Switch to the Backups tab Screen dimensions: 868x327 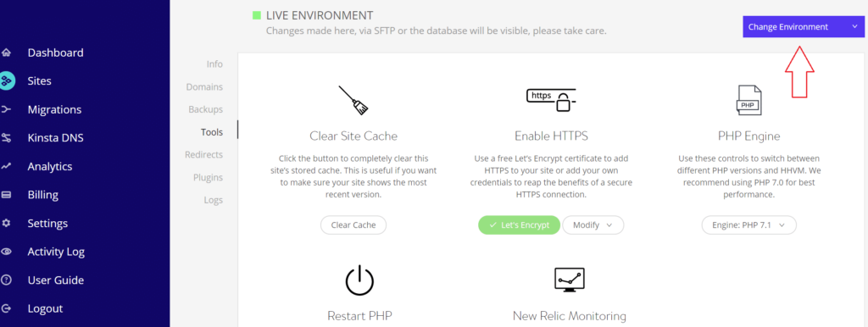coord(205,109)
